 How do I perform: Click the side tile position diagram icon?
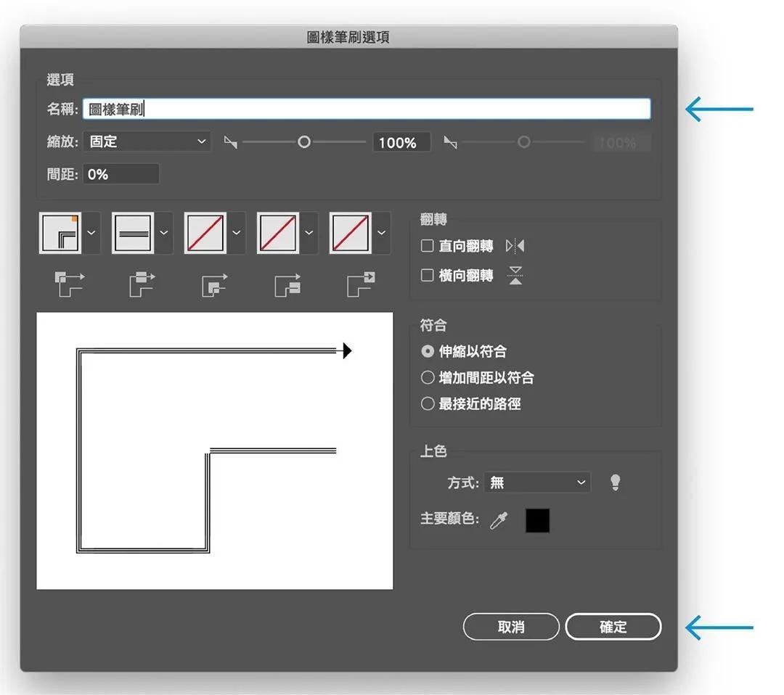(142, 284)
